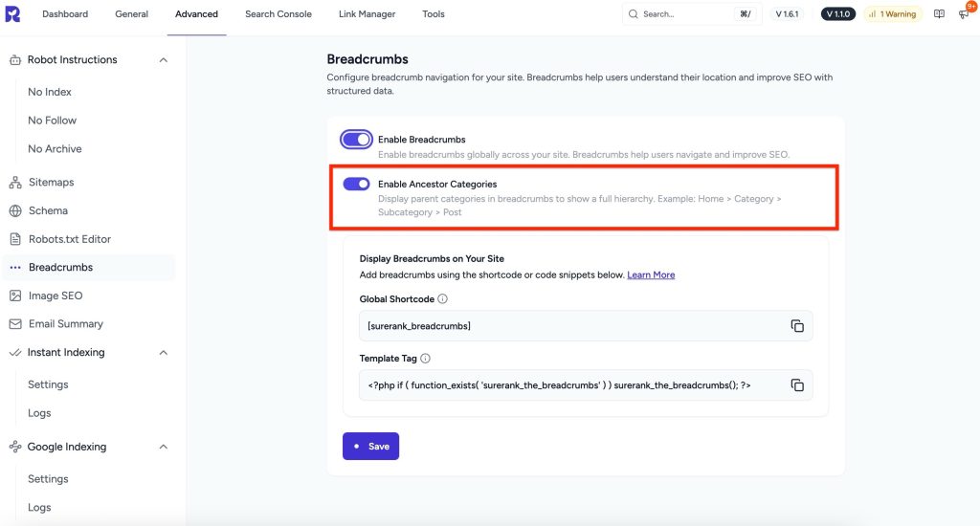Click the Template Tag info icon
This screenshot has height=526, width=980.
[425, 359]
